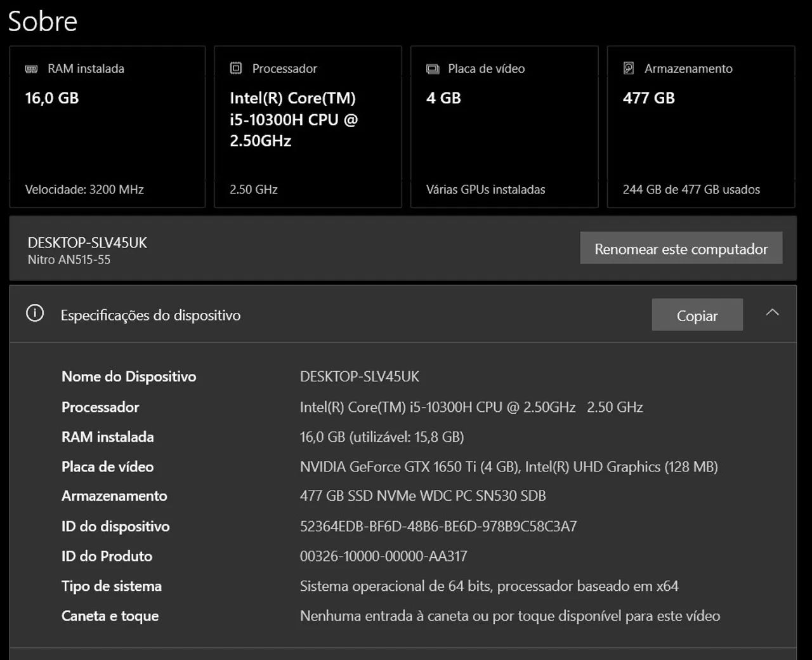Select the Caneta e toque entry
The width and height of the screenshot is (812, 660).
coord(110,616)
